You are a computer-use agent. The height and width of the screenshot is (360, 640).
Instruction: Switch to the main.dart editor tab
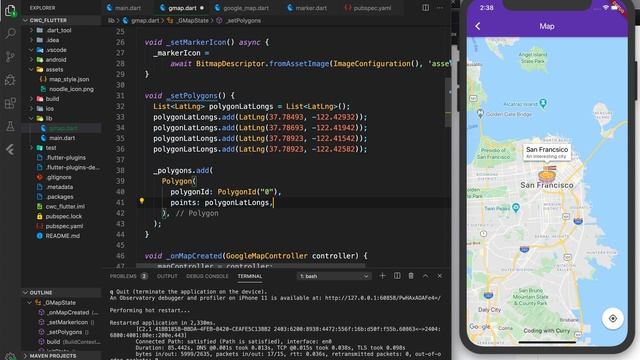click(124, 8)
